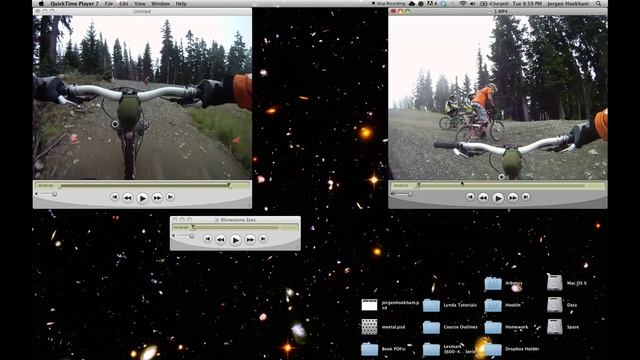The image size is (640, 360).
Task: Select the Dropbox Holder folder
Action: [x=493, y=349]
